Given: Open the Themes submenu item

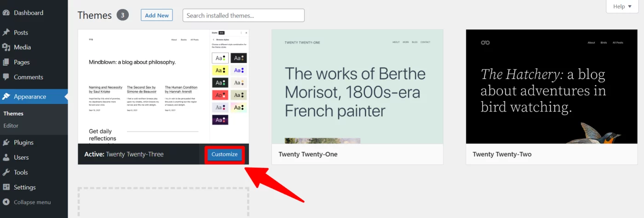Looking at the screenshot, I should coord(13,114).
